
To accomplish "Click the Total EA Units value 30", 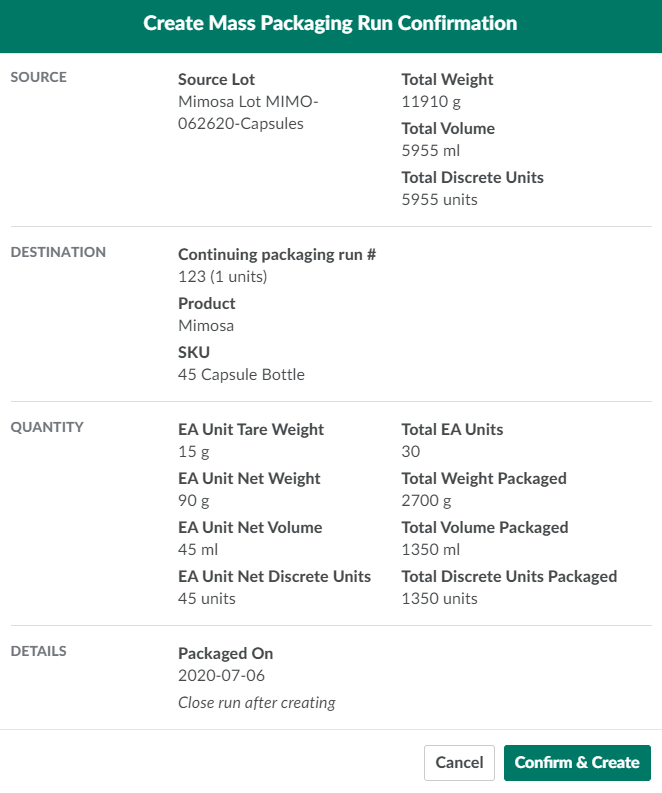I will [411, 451].
